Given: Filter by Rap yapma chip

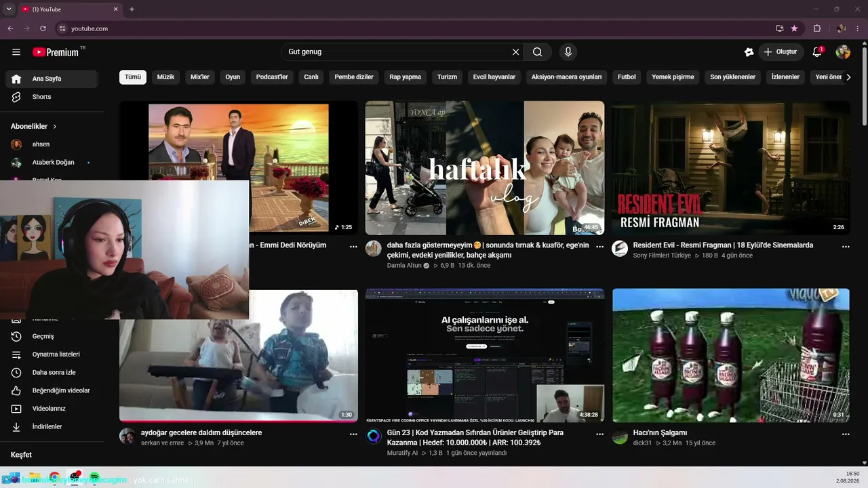Looking at the screenshot, I should (405, 77).
